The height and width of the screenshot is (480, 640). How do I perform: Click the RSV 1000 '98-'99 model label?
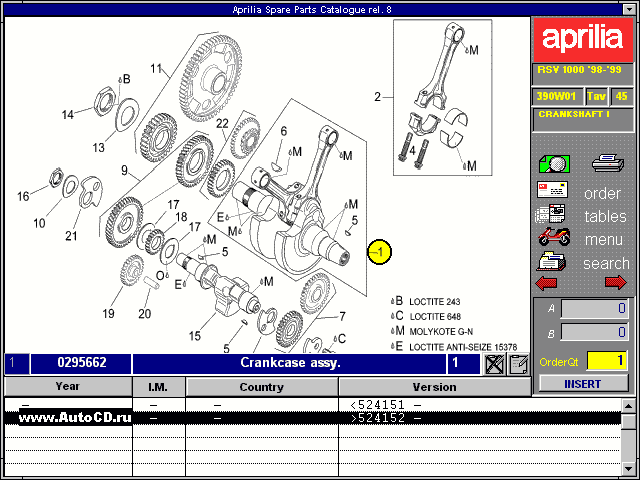[x=579, y=70]
